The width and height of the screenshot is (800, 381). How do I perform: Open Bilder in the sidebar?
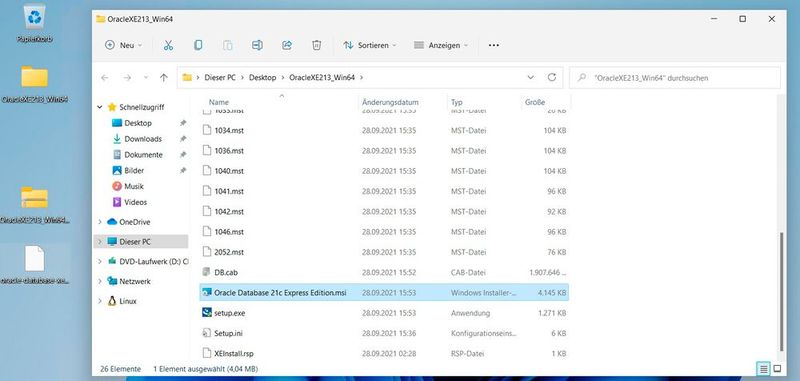[x=134, y=170]
